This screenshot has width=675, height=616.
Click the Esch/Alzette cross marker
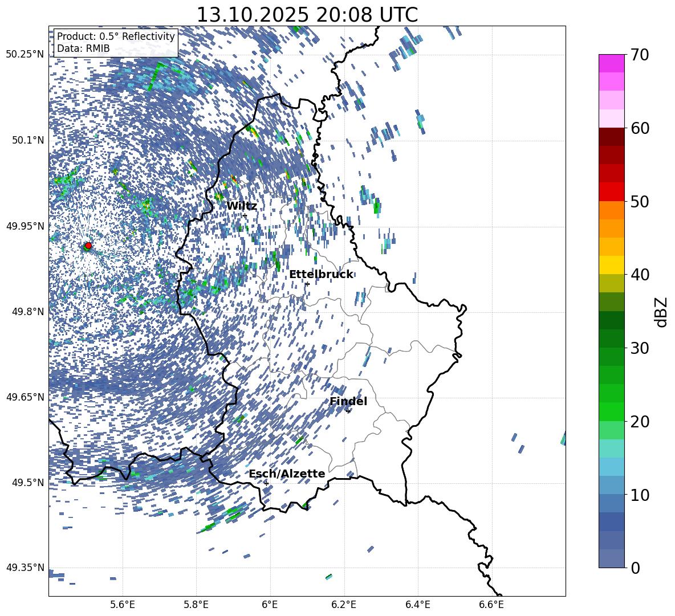266,483
